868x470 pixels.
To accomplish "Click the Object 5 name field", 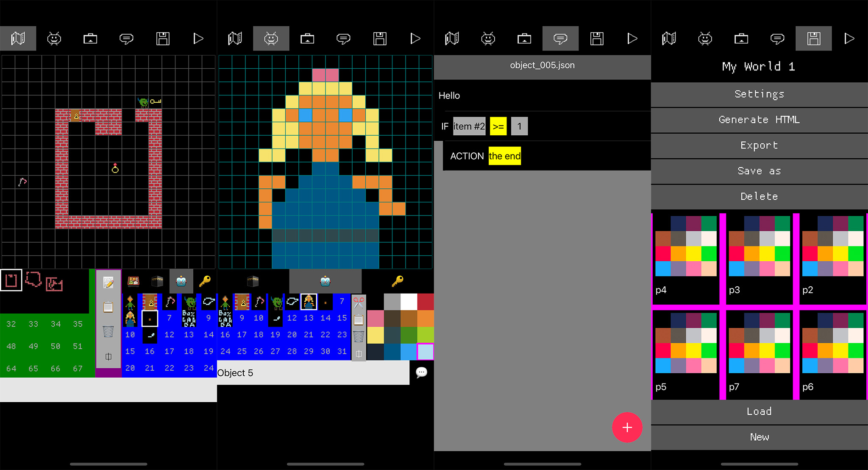I will 313,372.
